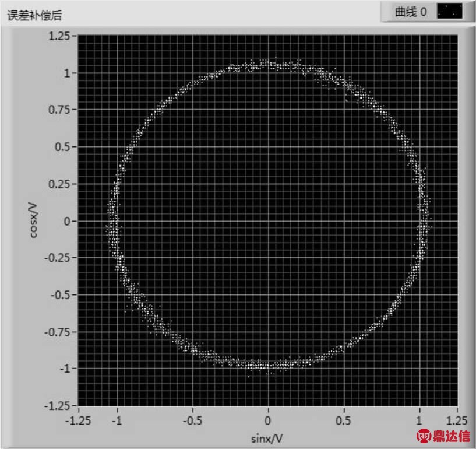
Task: Click the x-axis tick label -0.5
Action: (192, 421)
